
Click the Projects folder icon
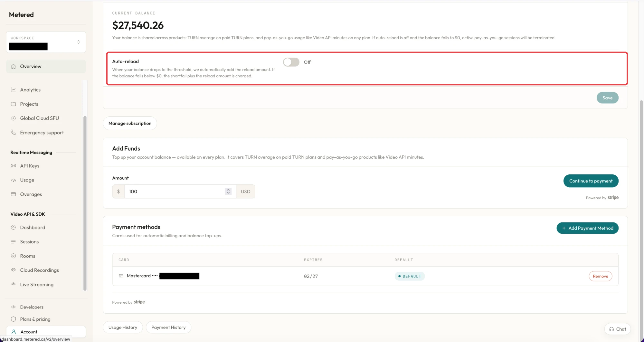click(13, 104)
